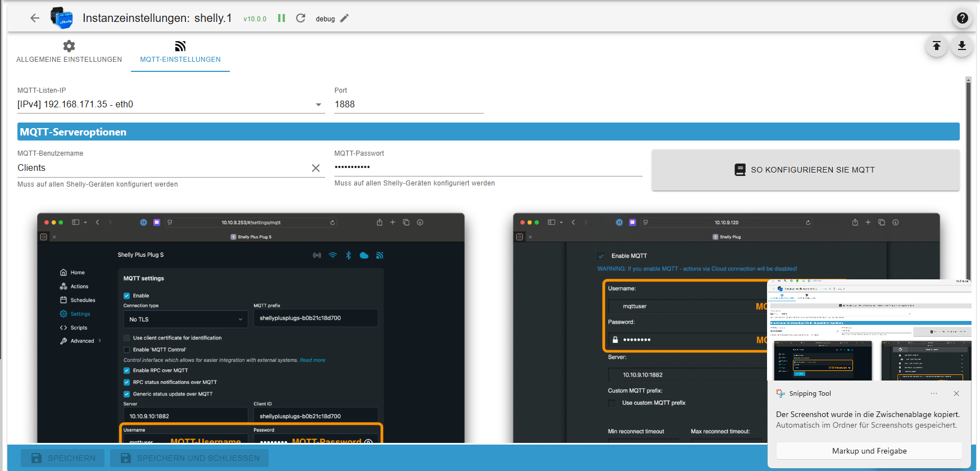Screen dimensions: 980x471
Task: Open help via question mark icon
Action: coord(963,18)
